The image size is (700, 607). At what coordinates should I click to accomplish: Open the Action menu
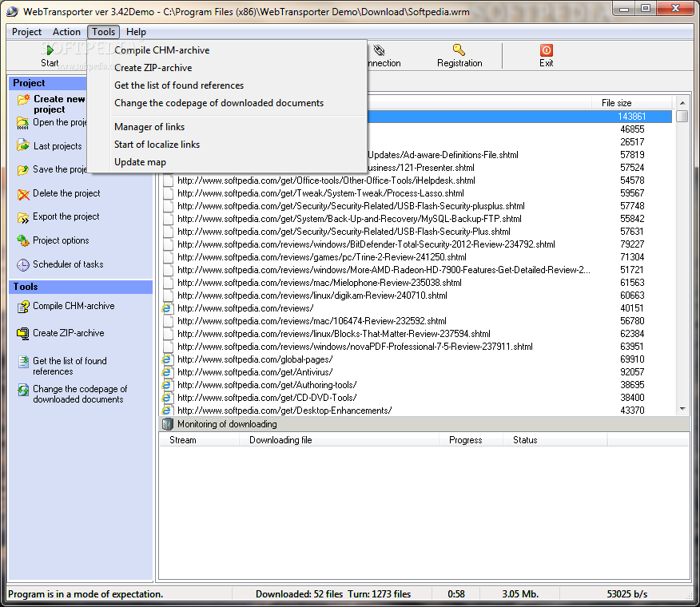[66, 32]
